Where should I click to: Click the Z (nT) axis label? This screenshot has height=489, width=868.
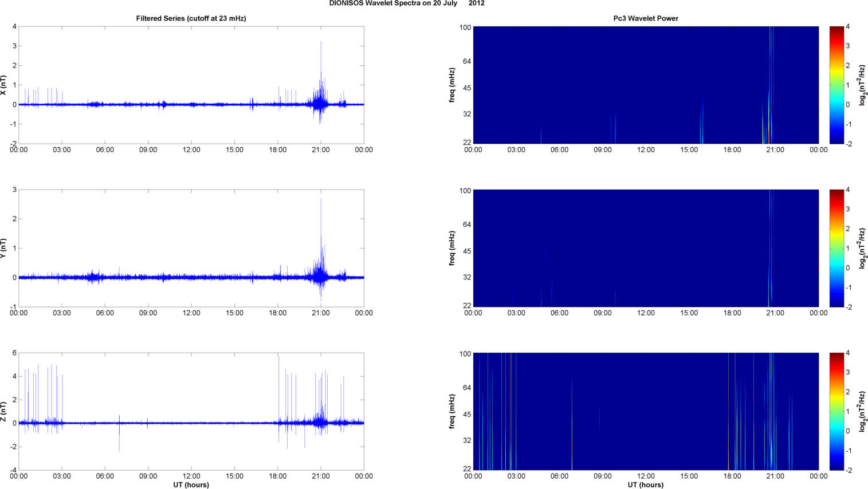click(x=4, y=412)
